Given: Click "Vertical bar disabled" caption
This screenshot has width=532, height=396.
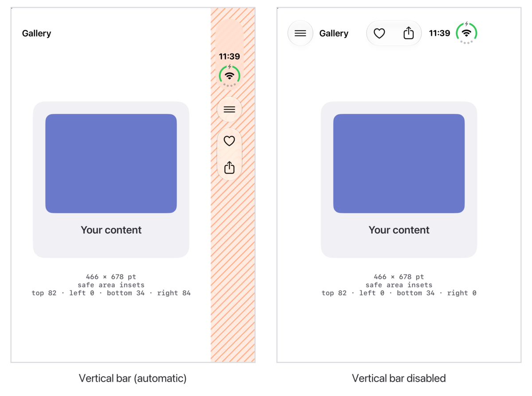Looking at the screenshot, I should (x=399, y=378).
